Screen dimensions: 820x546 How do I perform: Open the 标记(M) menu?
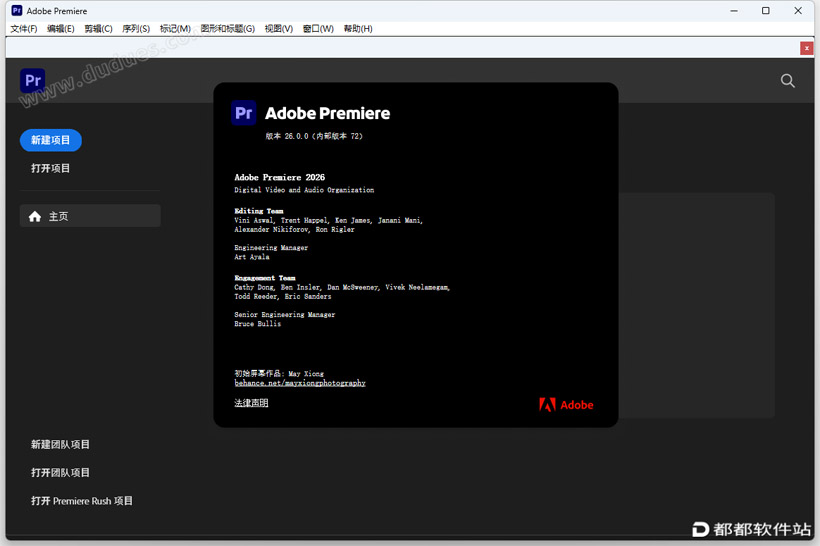pos(175,29)
